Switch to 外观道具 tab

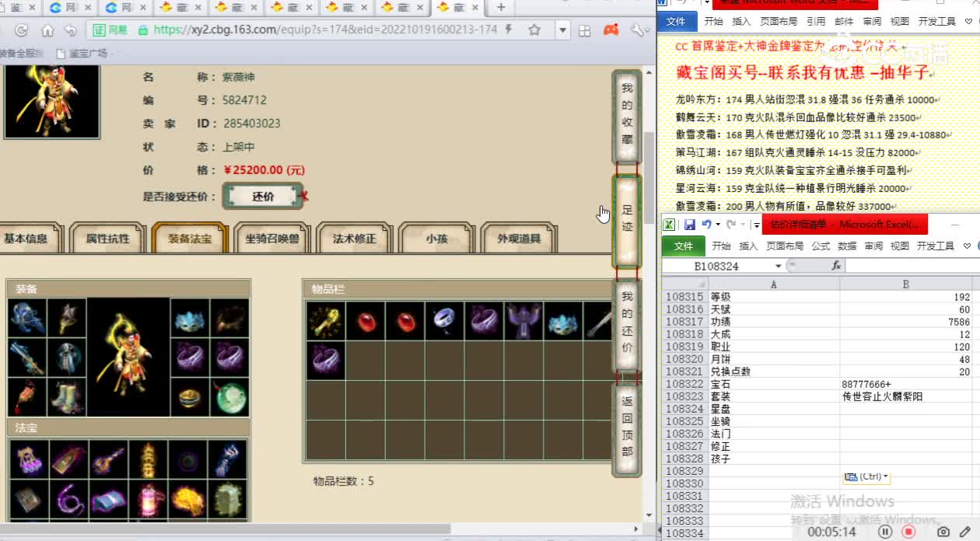coord(519,239)
